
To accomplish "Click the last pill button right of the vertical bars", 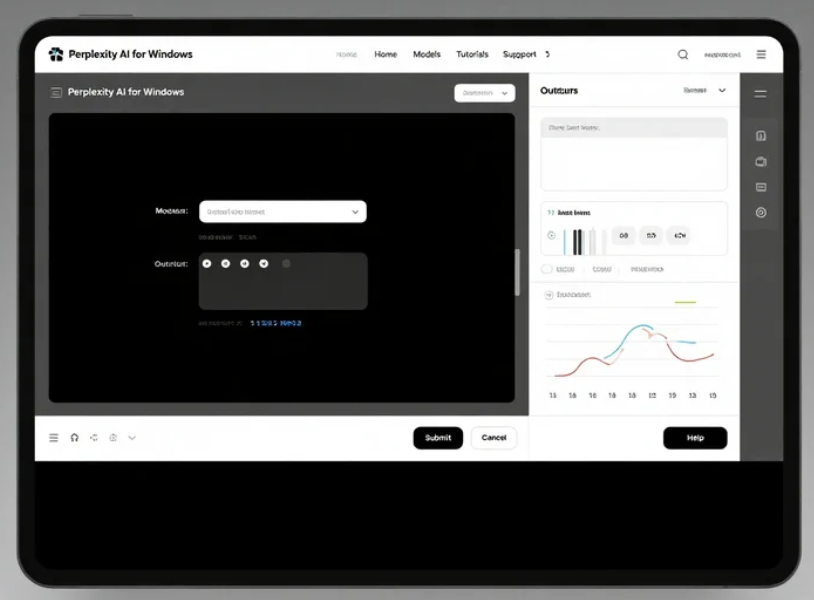I will pos(680,236).
